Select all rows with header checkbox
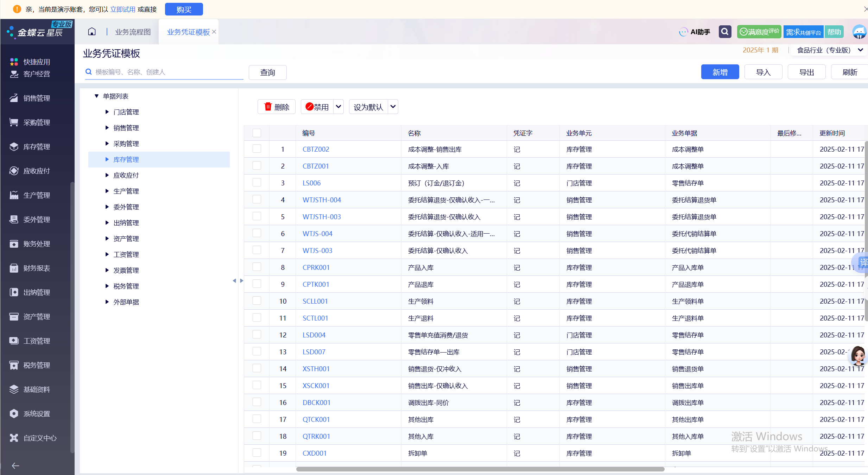The image size is (868, 475). click(x=257, y=133)
